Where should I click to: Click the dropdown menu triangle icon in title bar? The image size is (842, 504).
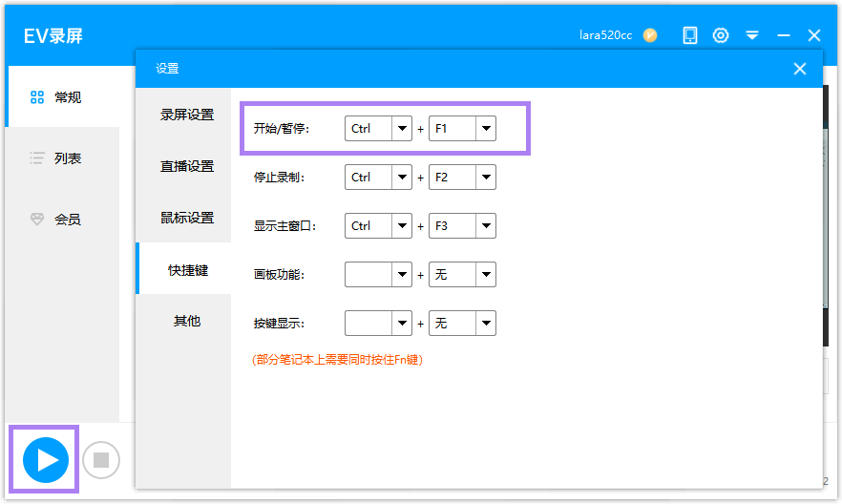tap(752, 35)
